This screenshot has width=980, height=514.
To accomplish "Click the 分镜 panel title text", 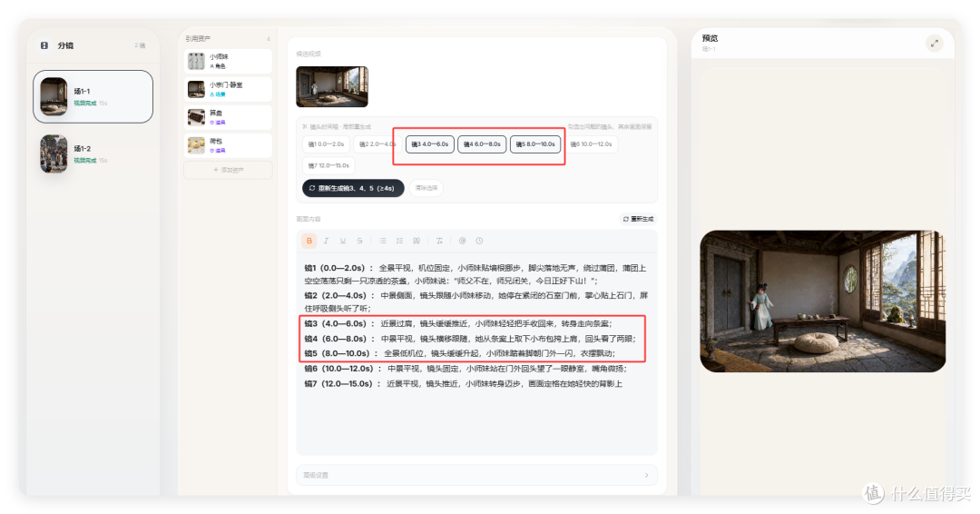I will tap(65, 45).
